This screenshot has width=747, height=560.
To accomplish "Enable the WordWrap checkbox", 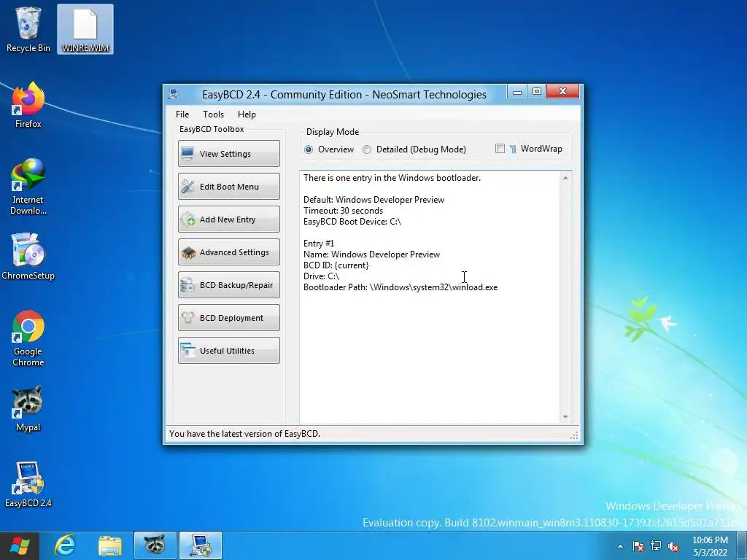I will (x=500, y=149).
